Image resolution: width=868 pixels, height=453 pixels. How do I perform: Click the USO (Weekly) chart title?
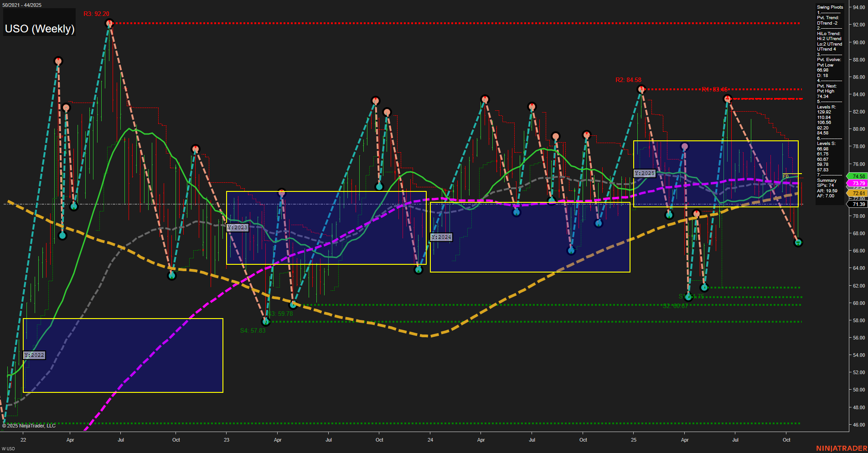(40, 29)
